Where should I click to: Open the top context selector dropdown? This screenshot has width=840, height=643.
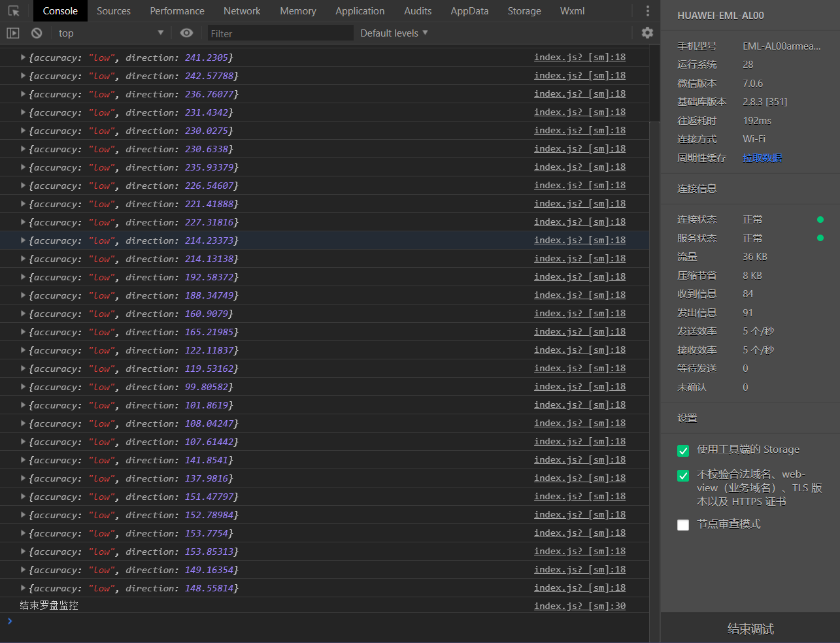click(x=111, y=33)
